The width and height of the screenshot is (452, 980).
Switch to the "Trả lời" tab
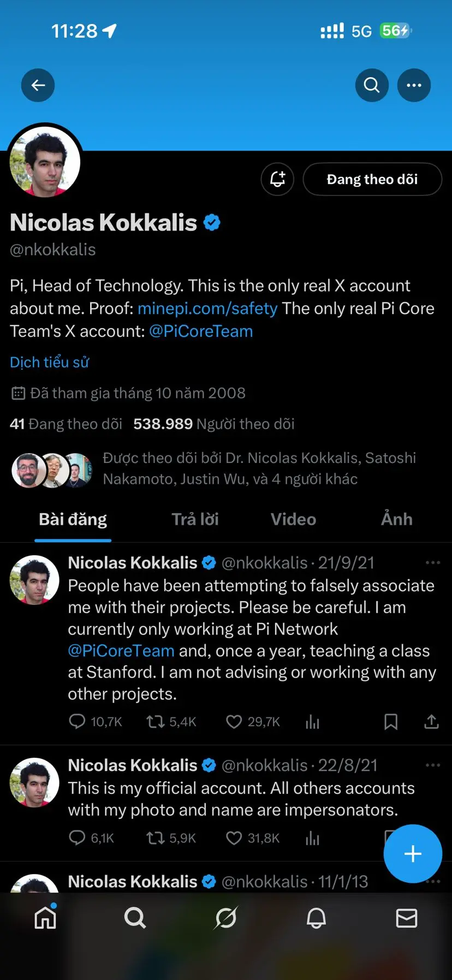[x=195, y=519]
